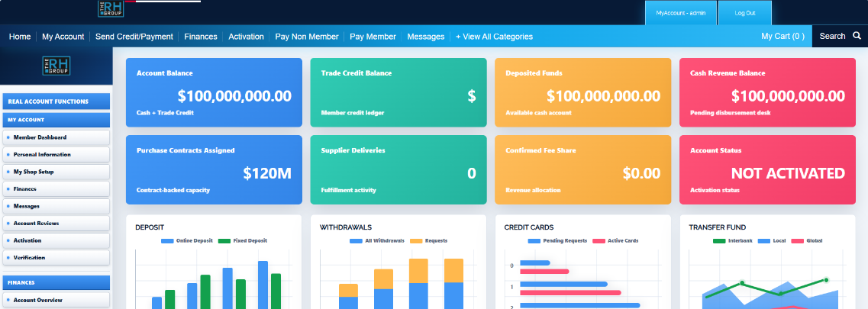Click the $0.00 fee share value
Screen dimensions: 868x309
(x=641, y=173)
